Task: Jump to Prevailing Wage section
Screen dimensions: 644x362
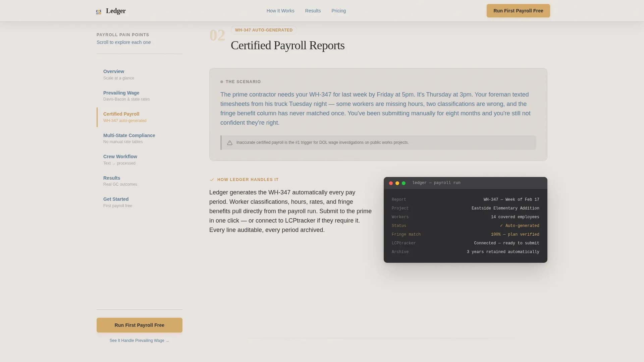Action: (x=121, y=93)
